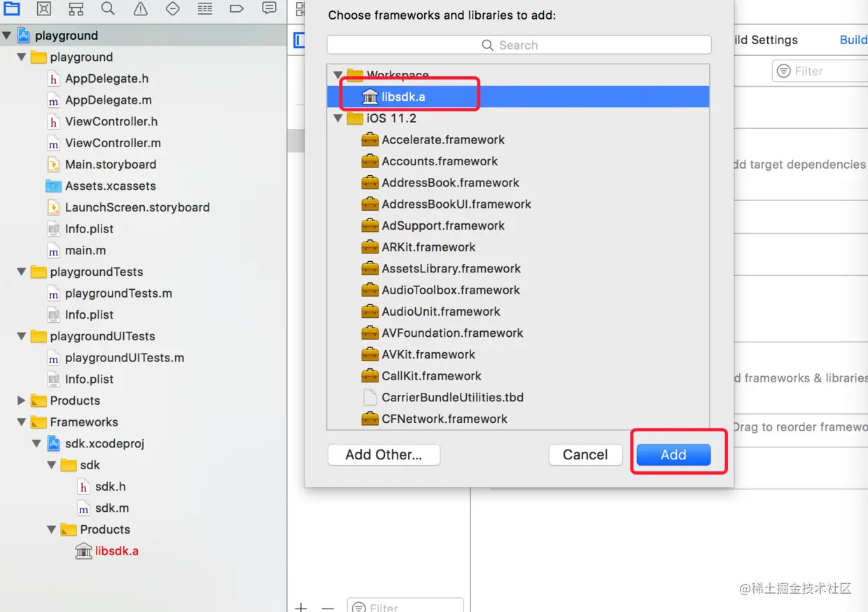
Task: Click the minus button at bottom
Action: (x=328, y=607)
